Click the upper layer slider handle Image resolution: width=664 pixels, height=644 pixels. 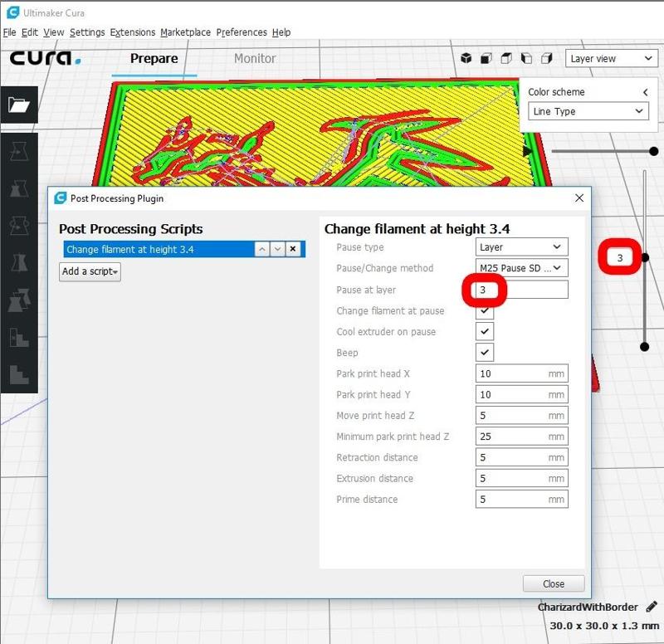click(x=645, y=257)
